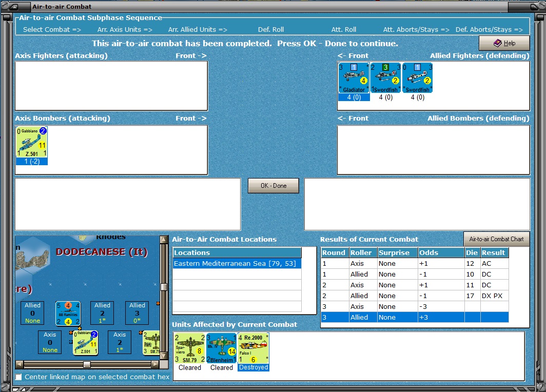
Task: Click the Arr. Allied Units subphase step
Action: pyautogui.click(x=198, y=30)
